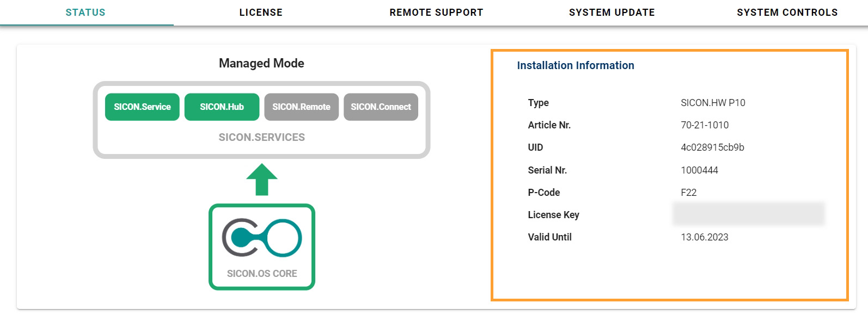Go to the SYSTEM UPDATE tab
The image size is (868, 315).
click(x=612, y=13)
